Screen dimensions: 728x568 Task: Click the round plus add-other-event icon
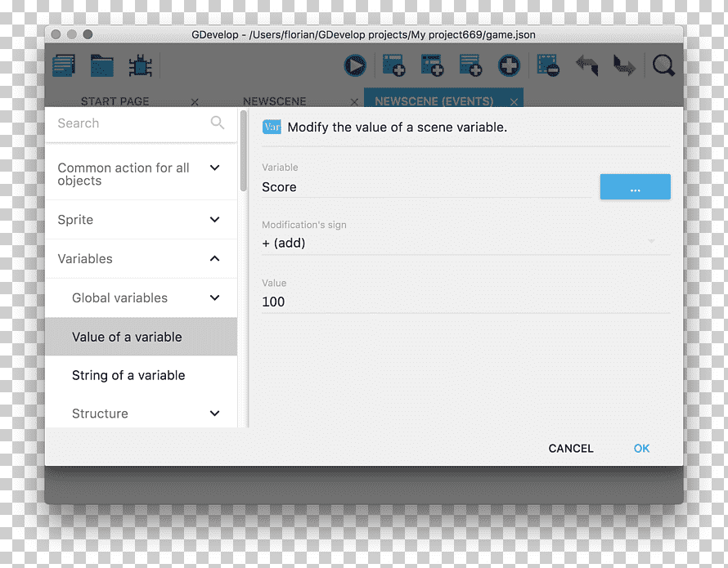tap(510, 65)
